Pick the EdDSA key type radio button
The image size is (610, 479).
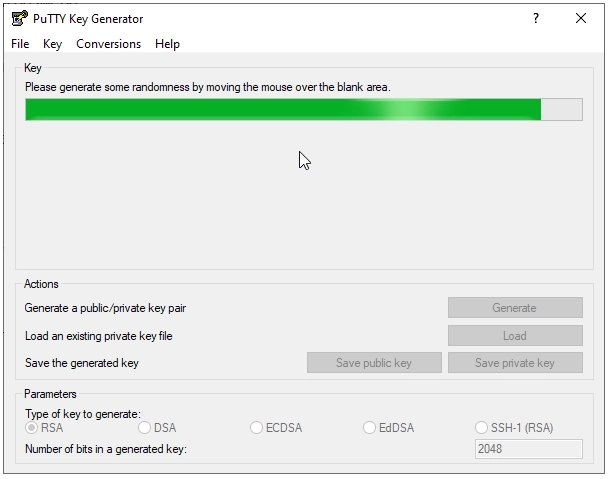(370, 428)
